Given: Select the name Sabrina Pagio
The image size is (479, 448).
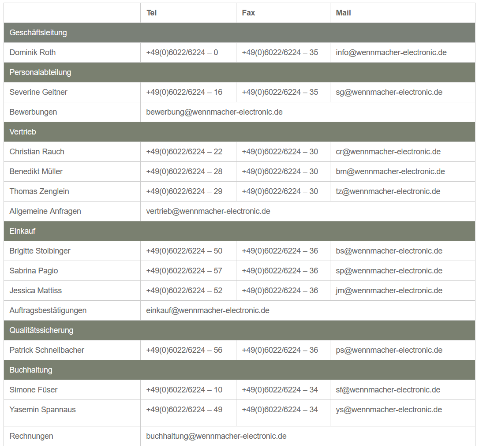Looking at the screenshot, I should click(x=34, y=271).
